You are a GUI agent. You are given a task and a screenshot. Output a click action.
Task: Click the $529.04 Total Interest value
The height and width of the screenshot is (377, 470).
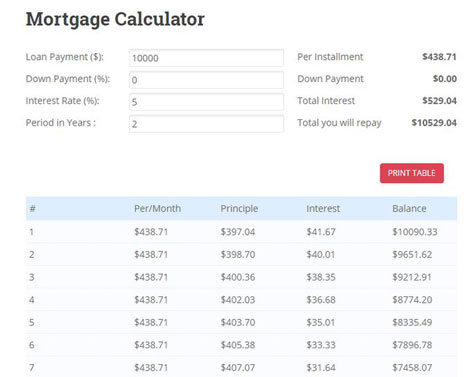[439, 101]
